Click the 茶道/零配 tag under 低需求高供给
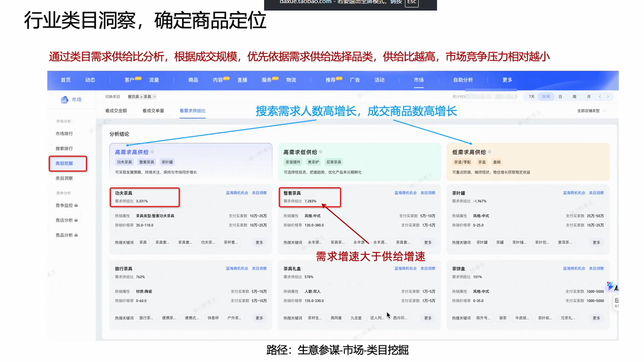Image resolution: width=644 pixels, height=362 pixels. pyautogui.click(x=462, y=162)
